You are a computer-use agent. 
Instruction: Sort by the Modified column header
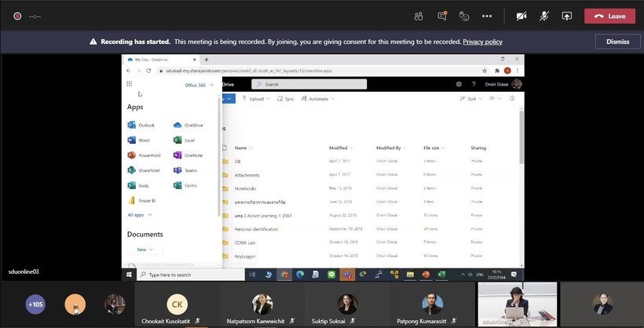[x=341, y=148]
